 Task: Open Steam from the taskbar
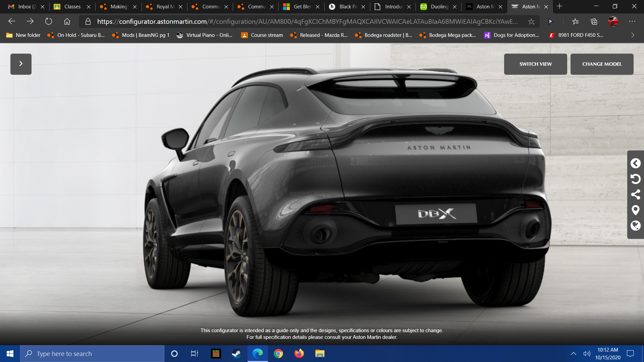click(x=236, y=354)
